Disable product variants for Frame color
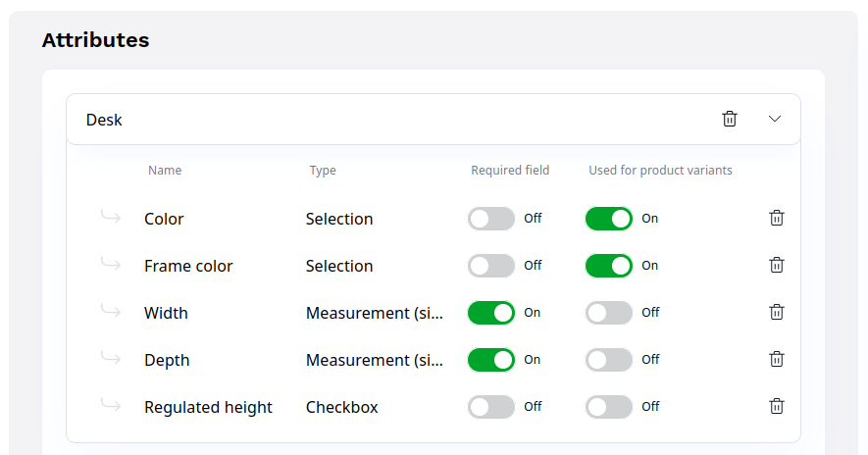Screen dimensions: 868x455 click(609, 266)
